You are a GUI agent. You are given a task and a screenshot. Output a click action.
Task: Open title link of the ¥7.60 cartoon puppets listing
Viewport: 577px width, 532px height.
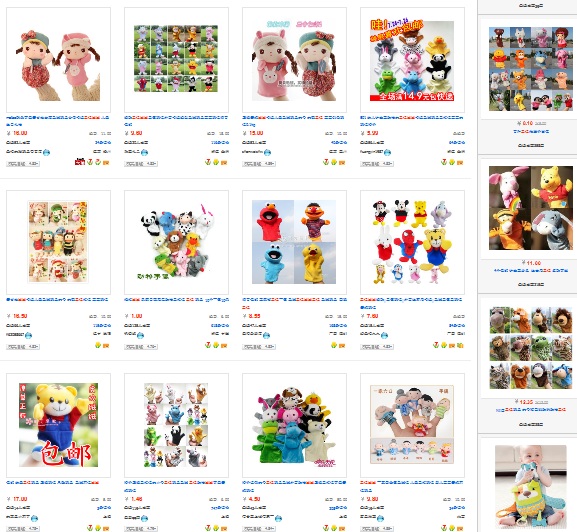(x=411, y=303)
